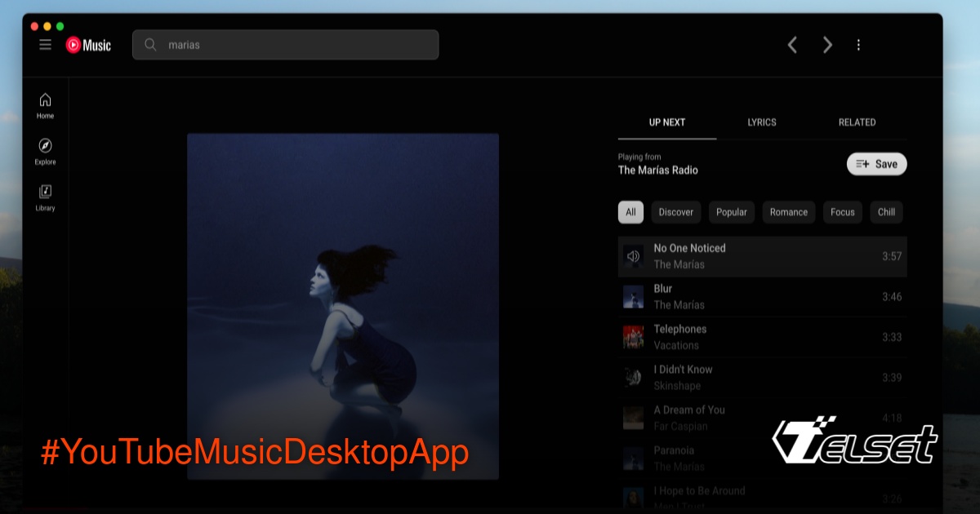Screen dimensions: 980x514
Task: Click the YouTube Music logo
Action: pos(88,44)
